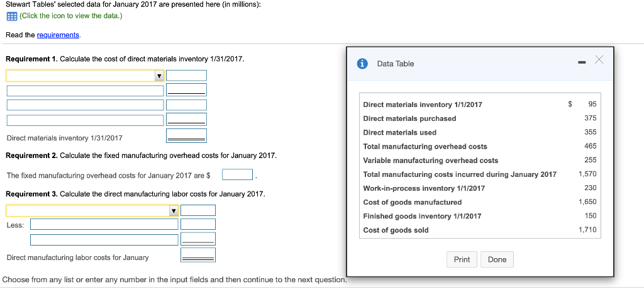Print the Data Table
The image size is (644, 289).
[x=462, y=259]
